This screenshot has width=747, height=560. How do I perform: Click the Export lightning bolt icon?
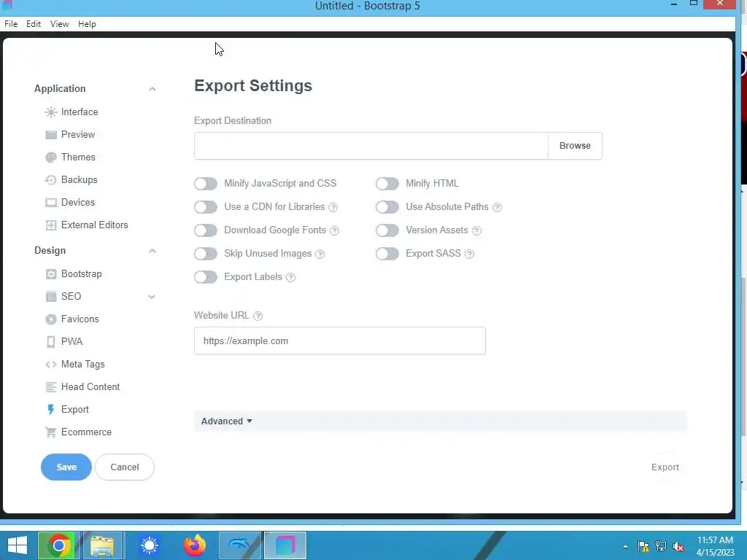coord(50,410)
